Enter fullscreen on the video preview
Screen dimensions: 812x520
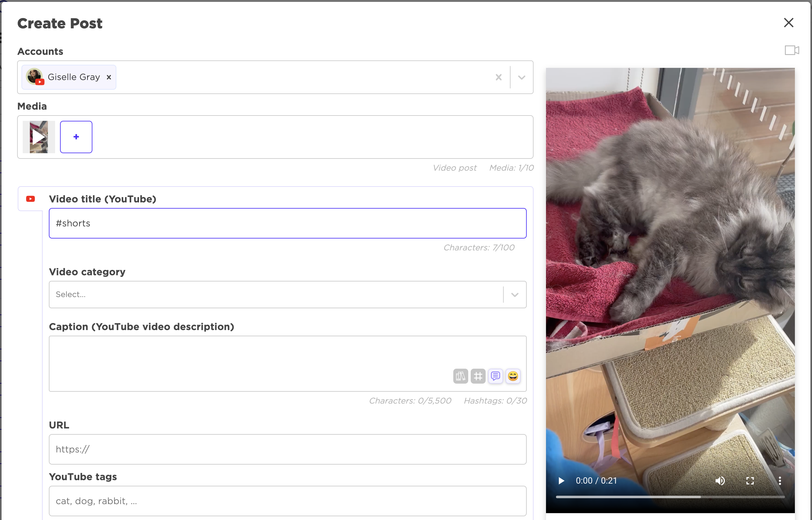click(x=749, y=480)
